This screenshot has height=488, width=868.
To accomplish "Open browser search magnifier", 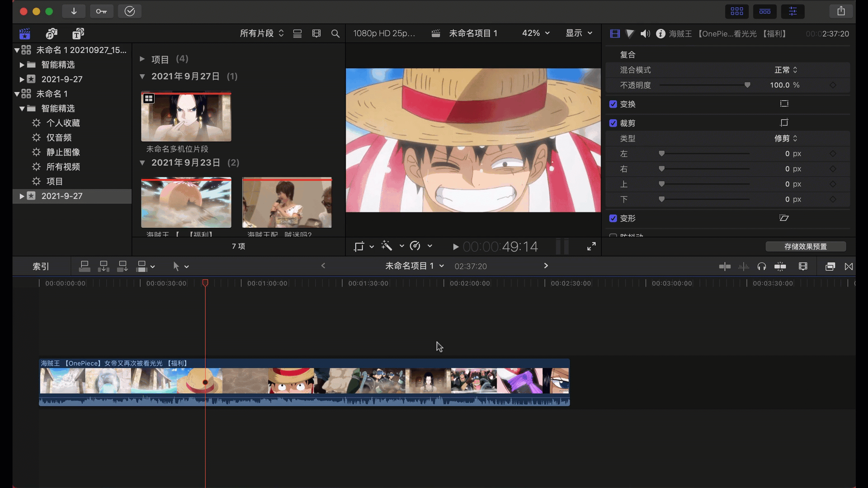I will pyautogui.click(x=335, y=33).
